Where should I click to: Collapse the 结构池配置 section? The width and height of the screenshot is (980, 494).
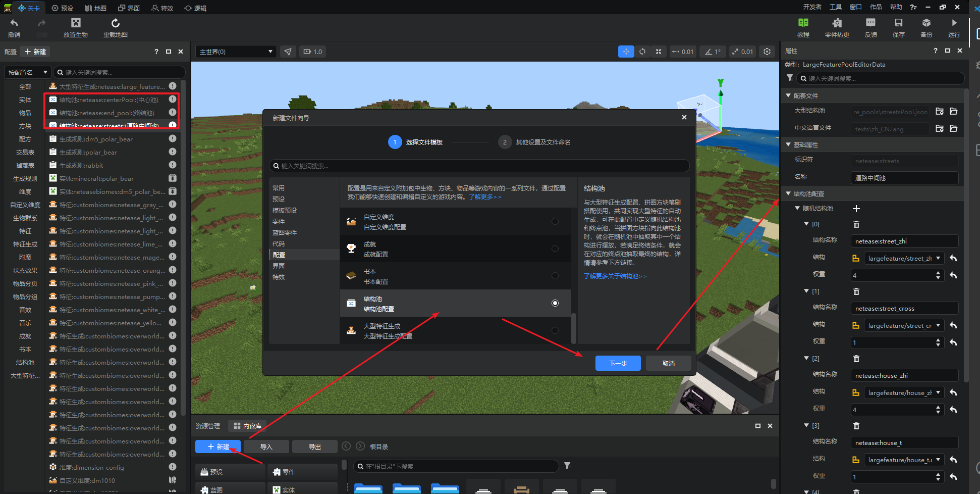tap(789, 193)
